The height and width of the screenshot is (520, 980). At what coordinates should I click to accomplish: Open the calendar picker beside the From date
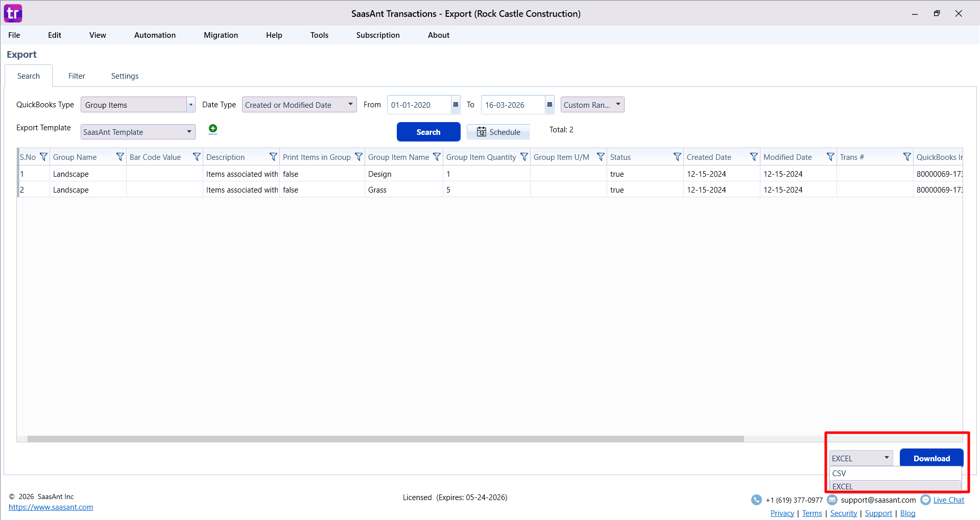(455, 105)
